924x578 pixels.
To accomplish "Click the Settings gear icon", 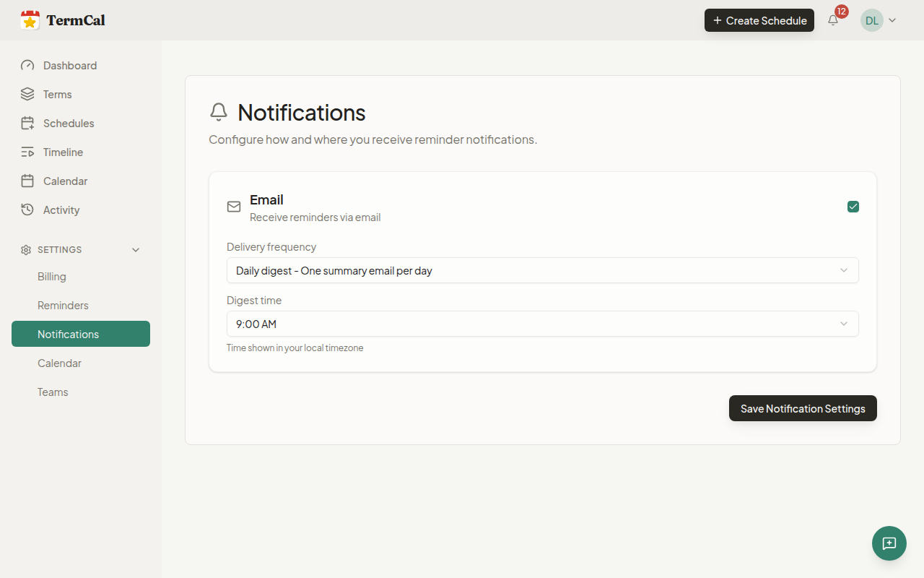I will tap(26, 250).
